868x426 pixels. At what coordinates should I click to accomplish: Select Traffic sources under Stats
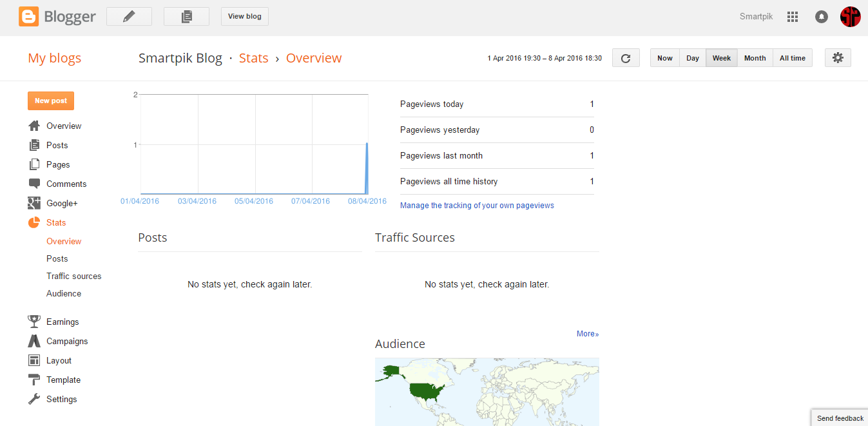pyautogui.click(x=74, y=276)
